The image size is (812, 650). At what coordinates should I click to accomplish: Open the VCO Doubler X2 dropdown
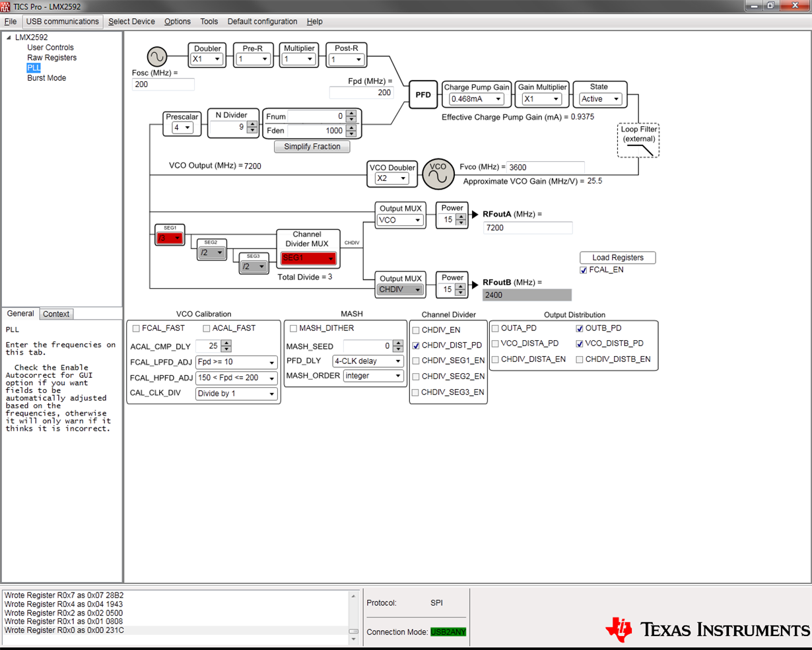(392, 178)
